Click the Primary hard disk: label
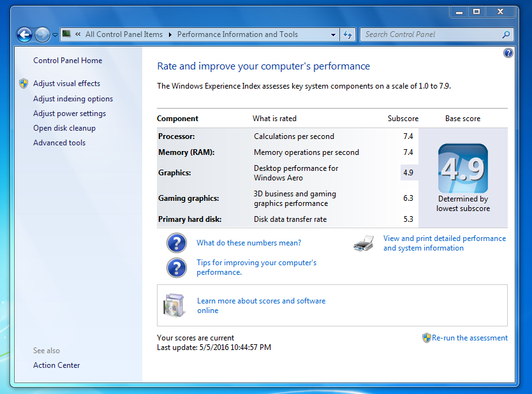The image size is (532, 394). click(x=189, y=219)
